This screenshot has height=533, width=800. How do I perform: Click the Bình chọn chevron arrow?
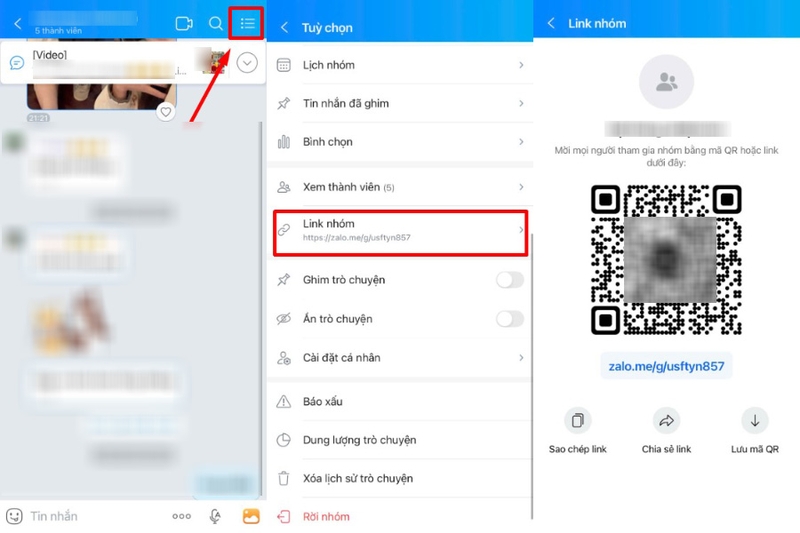click(521, 142)
